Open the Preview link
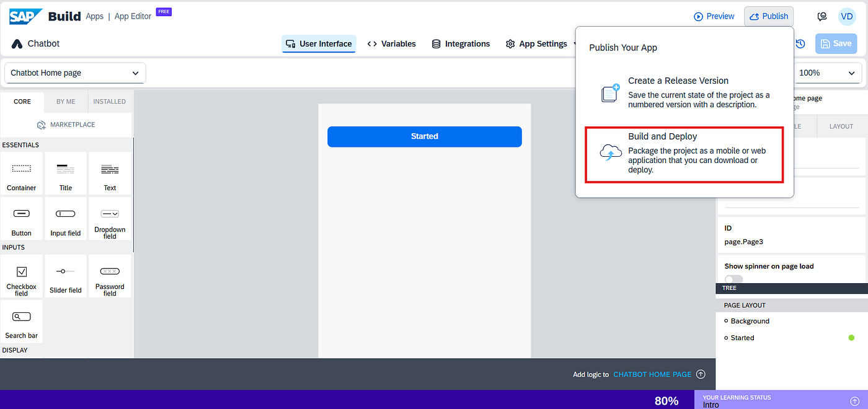Image resolution: width=868 pixels, height=409 pixels. [x=714, y=16]
